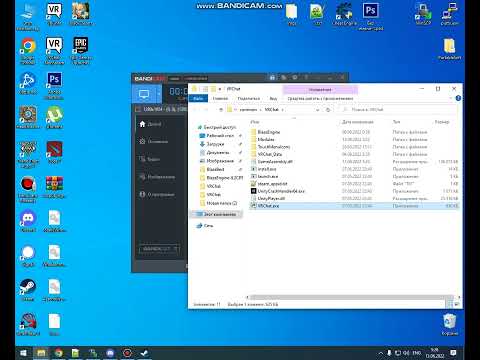The width and height of the screenshot is (480, 360).
Task: Open the View ribbon tab in Explorer
Action: pos(273,98)
